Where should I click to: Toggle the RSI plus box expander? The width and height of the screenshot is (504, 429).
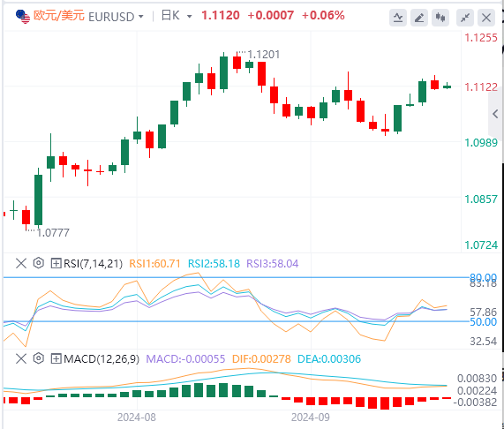coord(56,264)
